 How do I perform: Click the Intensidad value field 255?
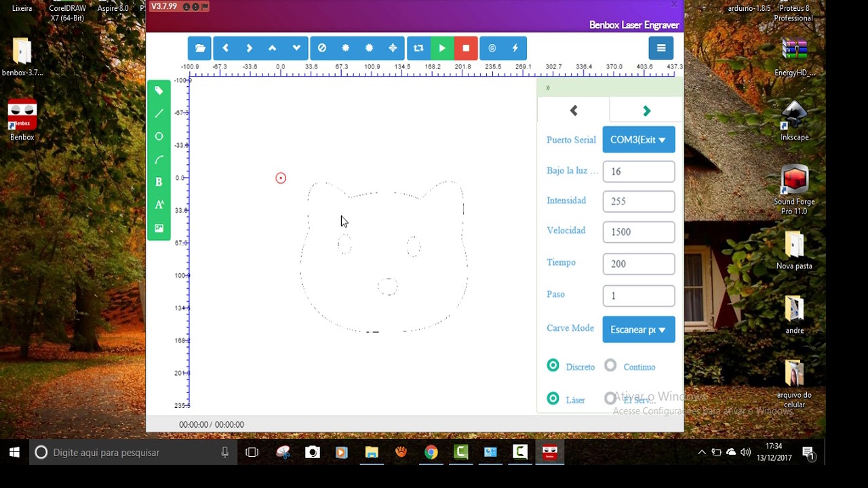click(x=639, y=201)
